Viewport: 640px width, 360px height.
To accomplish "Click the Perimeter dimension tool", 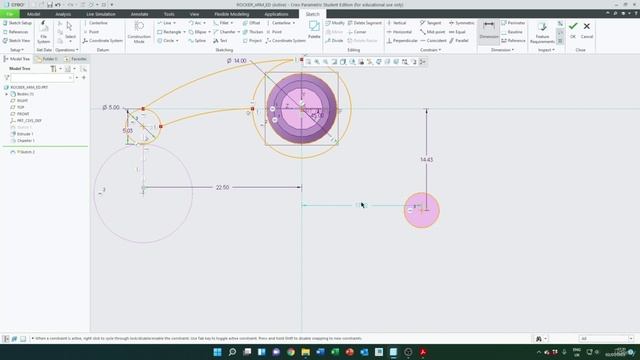I will [513, 23].
